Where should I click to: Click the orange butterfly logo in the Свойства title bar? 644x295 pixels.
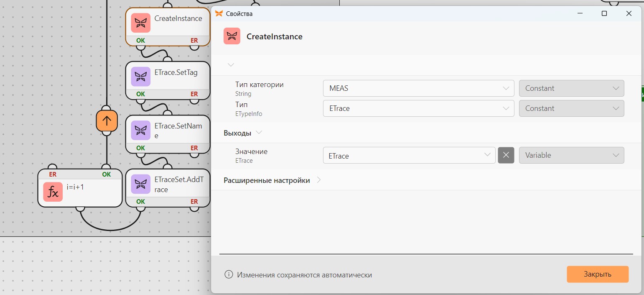(x=219, y=13)
